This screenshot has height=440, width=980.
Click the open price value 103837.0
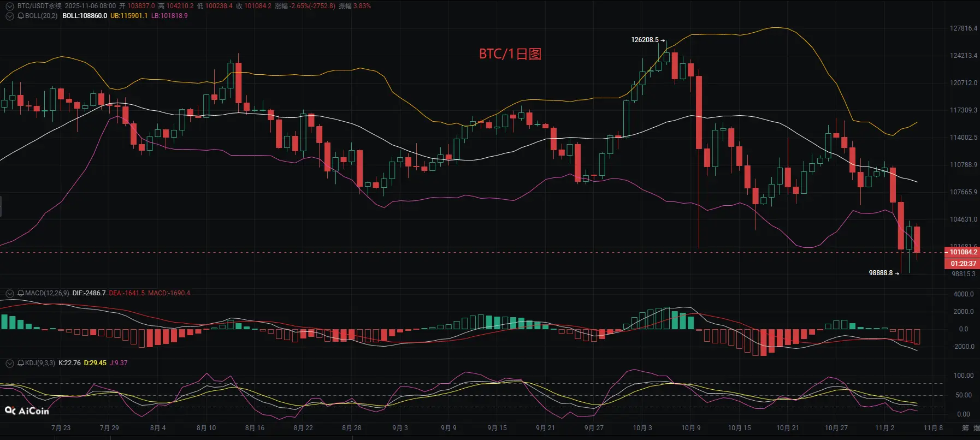[x=141, y=6]
